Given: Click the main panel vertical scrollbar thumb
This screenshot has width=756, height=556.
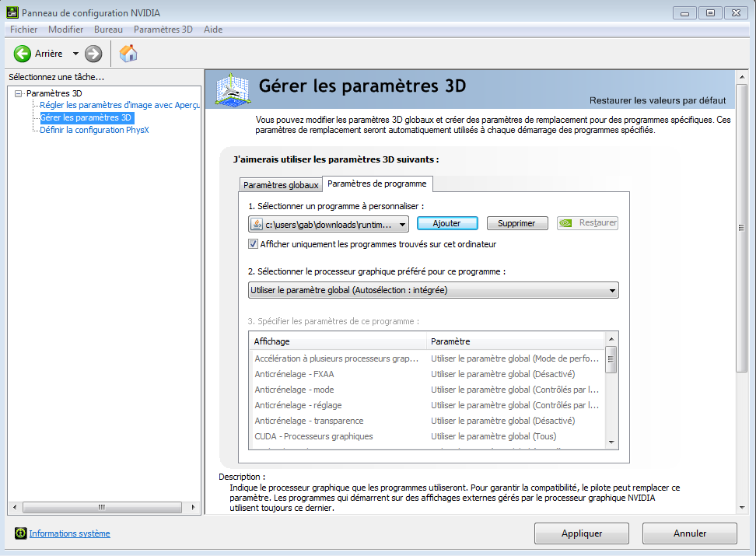Looking at the screenshot, I should point(741,228).
